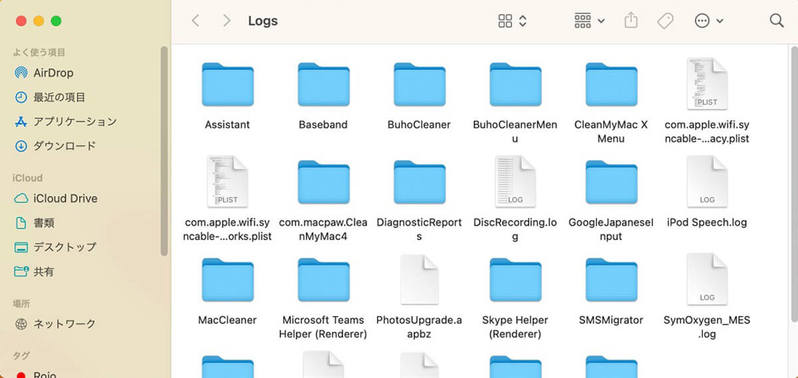The image size is (798, 378).
Task: Click the 'BuhoCleaner' name label
Action: [419, 125]
